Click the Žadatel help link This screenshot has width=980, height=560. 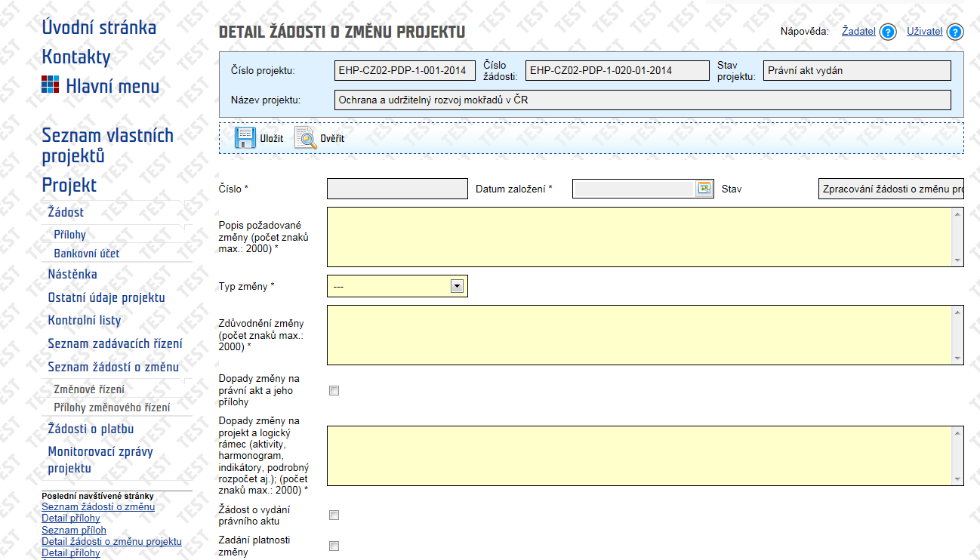point(858,32)
